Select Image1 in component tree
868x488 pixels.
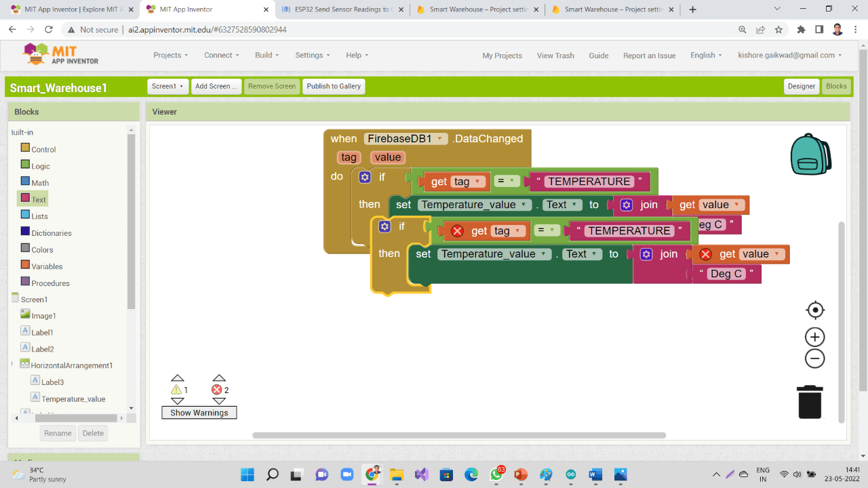pyautogui.click(x=39, y=315)
